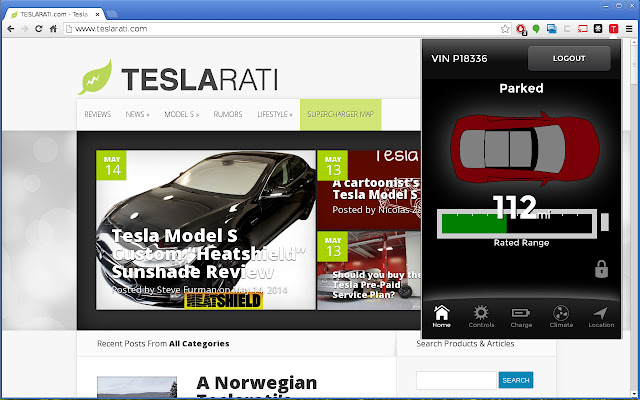This screenshot has width=640, height=400.
Task: Expand the LIFESTYLE menu
Action: tap(275, 114)
